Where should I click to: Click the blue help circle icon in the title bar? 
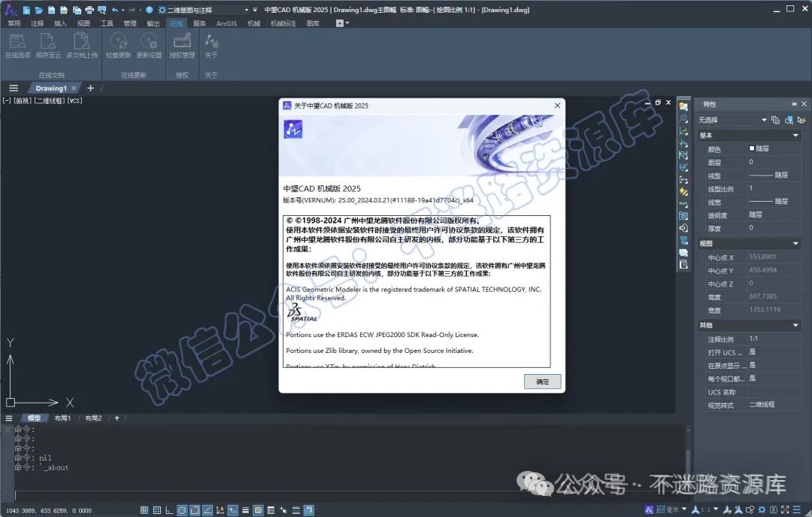click(x=149, y=10)
